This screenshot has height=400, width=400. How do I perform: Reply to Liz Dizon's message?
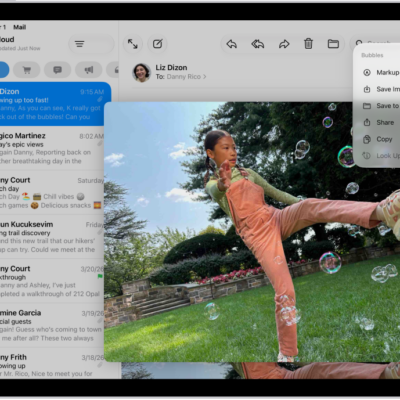232,44
